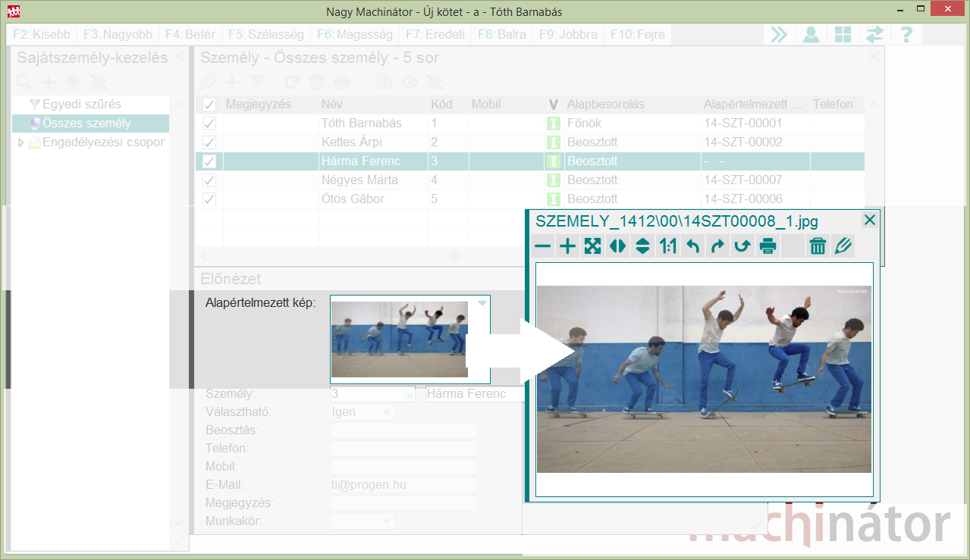970x560 pixels.
Task: Sort by the Alapbesorolás column header
Action: point(633,105)
